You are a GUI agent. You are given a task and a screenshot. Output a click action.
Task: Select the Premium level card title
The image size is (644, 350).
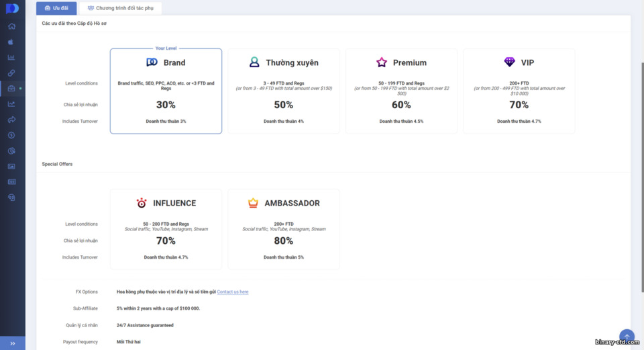409,62
